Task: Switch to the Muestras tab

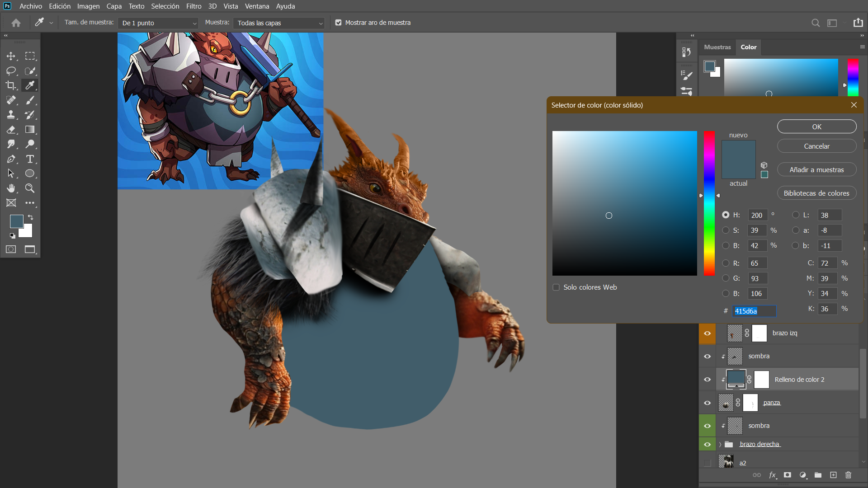Action: pos(717,47)
